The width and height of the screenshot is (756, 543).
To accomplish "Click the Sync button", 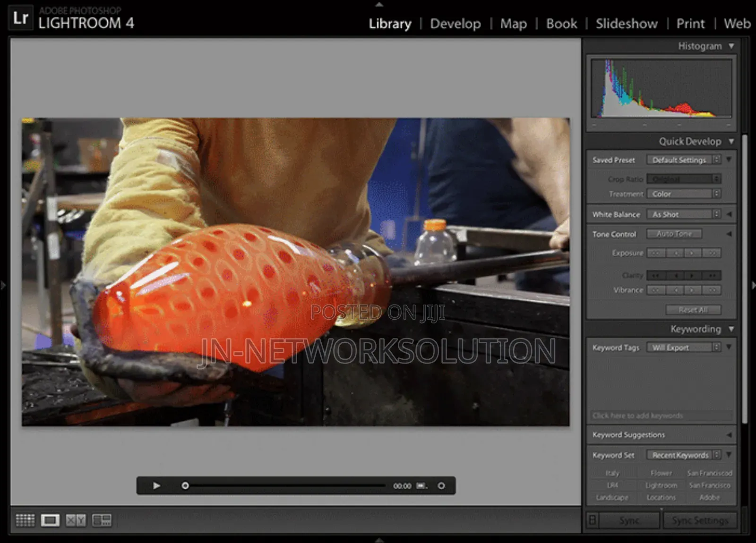I will tap(629, 520).
